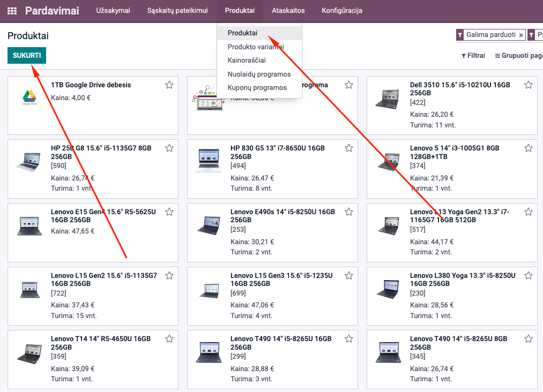Open Lenovo T490 [345] laptop image
This screenshot has height=392, width=543.
click(x=389, y=352)
